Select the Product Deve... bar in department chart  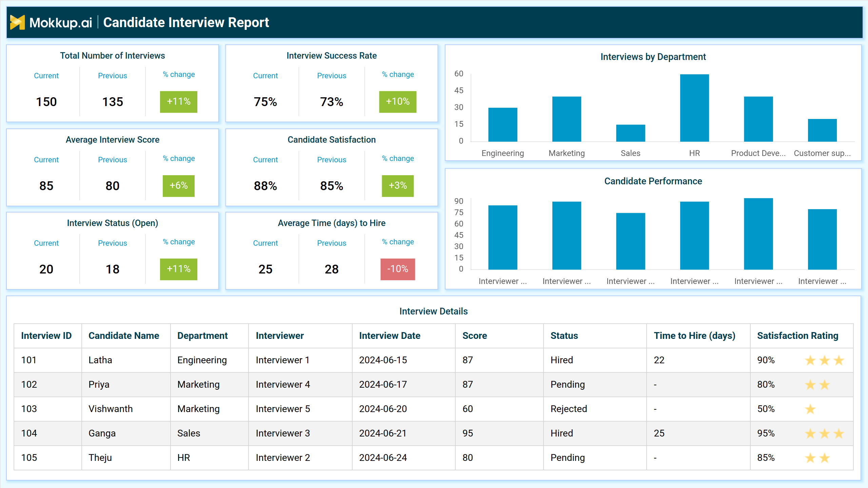click(x=758, y=119)
